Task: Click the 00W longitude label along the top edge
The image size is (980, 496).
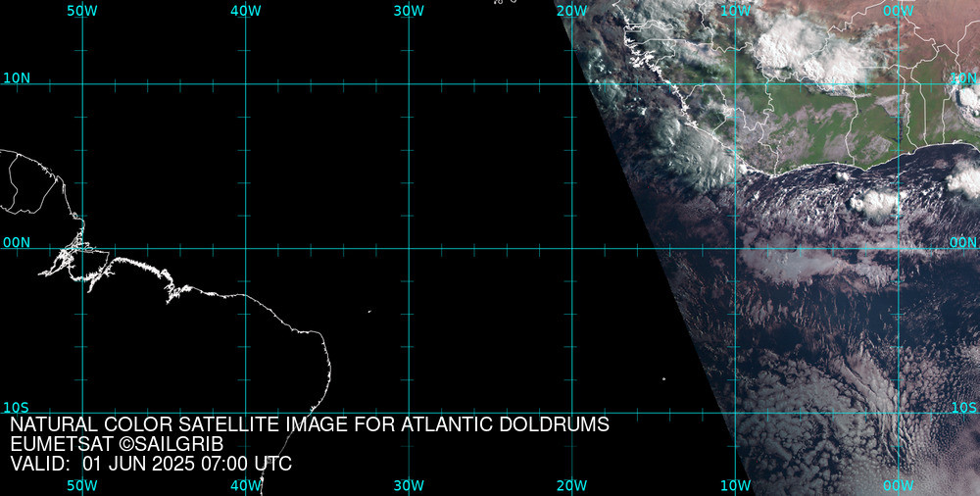Action: pyautogui.click(x=899, y=11)
